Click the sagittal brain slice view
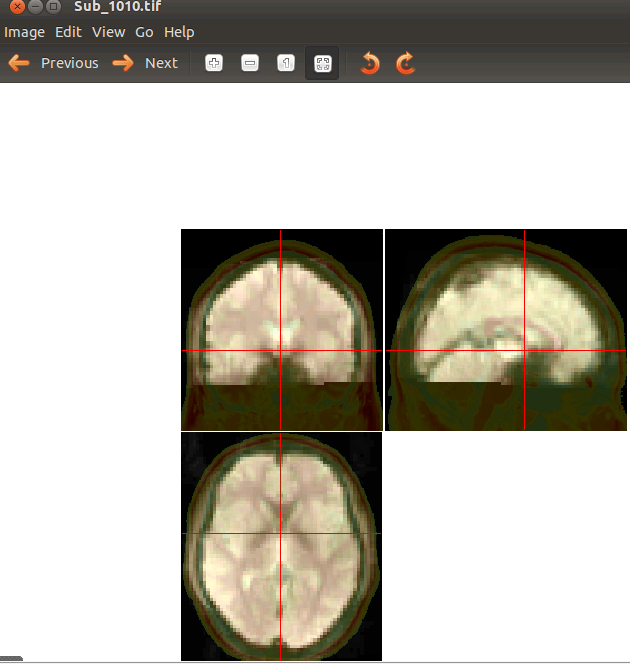The image size is (630, 664). (x=506, y=330)
